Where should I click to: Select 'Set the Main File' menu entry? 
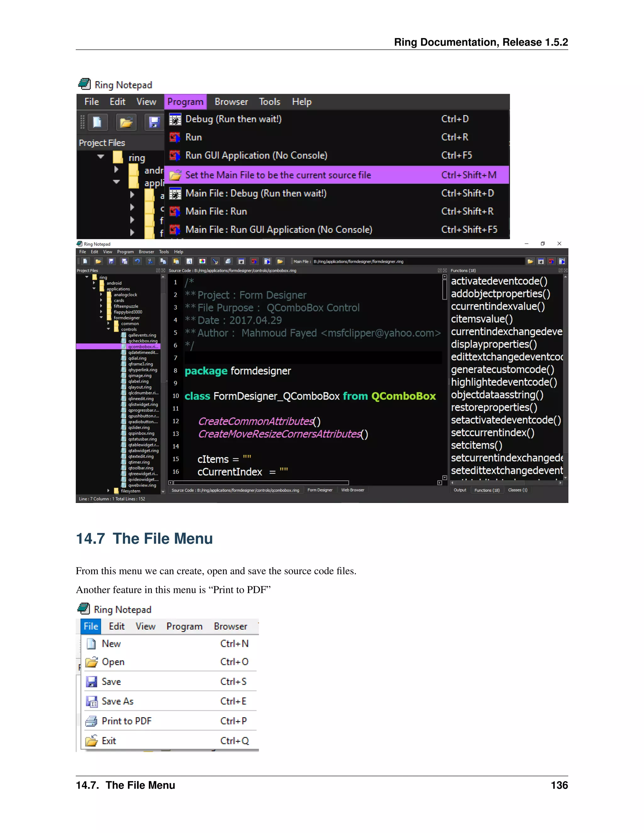pyautogui.click(x=278, y=175)
